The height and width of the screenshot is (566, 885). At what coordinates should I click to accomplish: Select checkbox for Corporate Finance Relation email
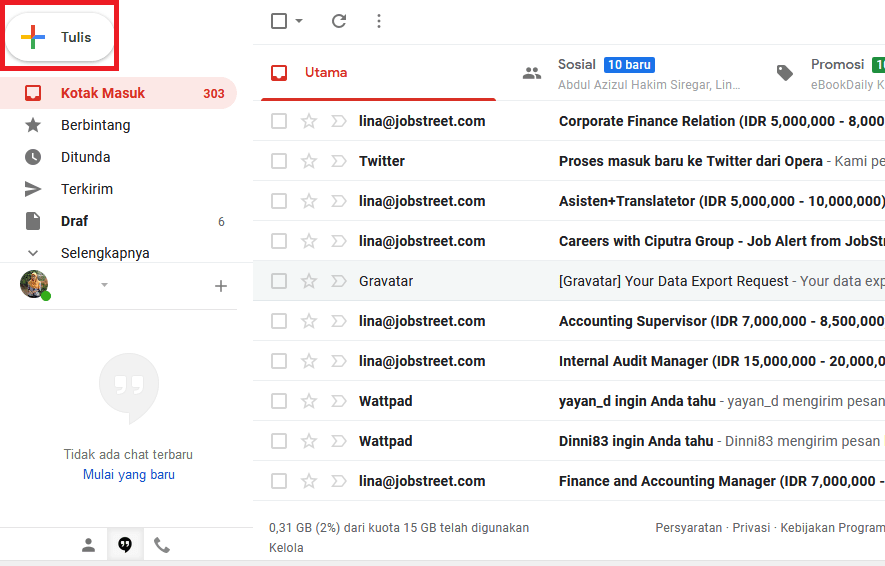(279, 121)
